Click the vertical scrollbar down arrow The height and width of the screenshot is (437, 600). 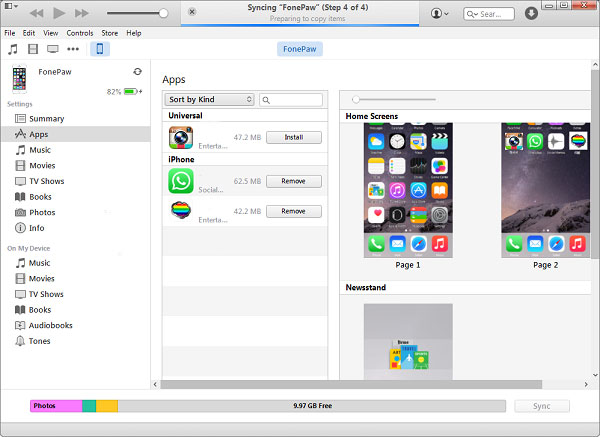[595, 375]
